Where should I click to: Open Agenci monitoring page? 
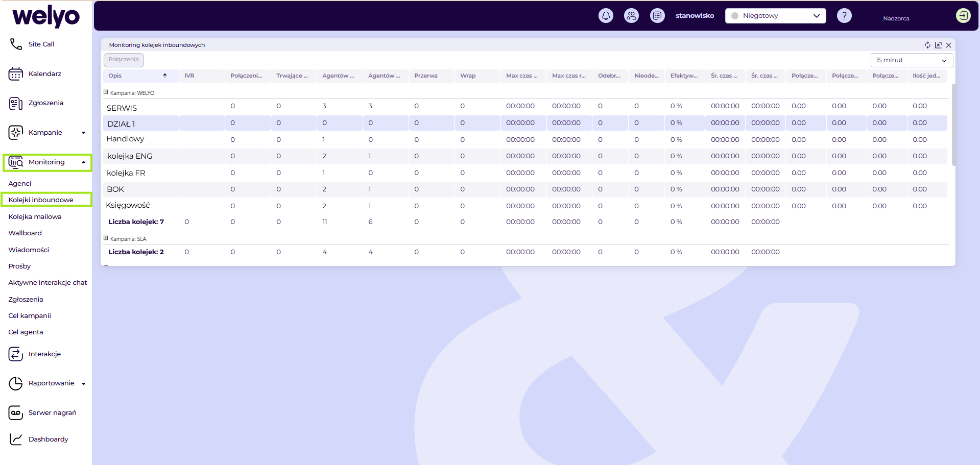coord(20,184)
